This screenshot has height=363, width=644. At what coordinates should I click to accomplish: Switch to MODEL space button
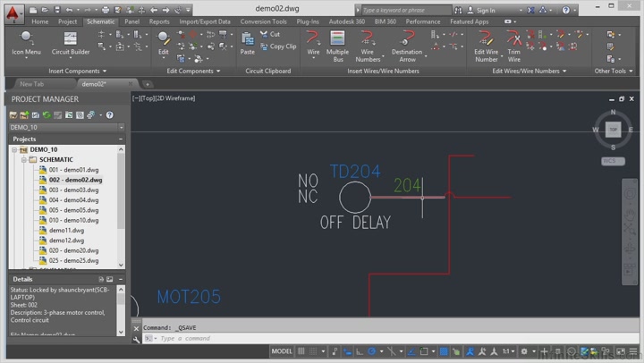click(282, 351)
